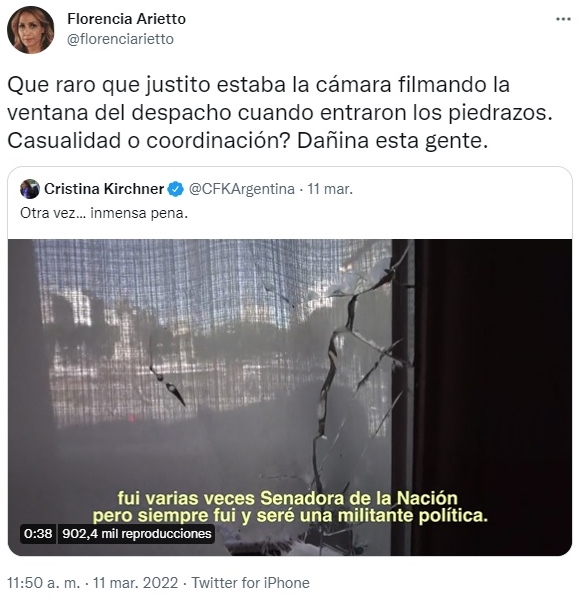This screenshot has height=598, width=579.
Task: Click the Florencia Arietto display name
Action: [x=126, y=19]
